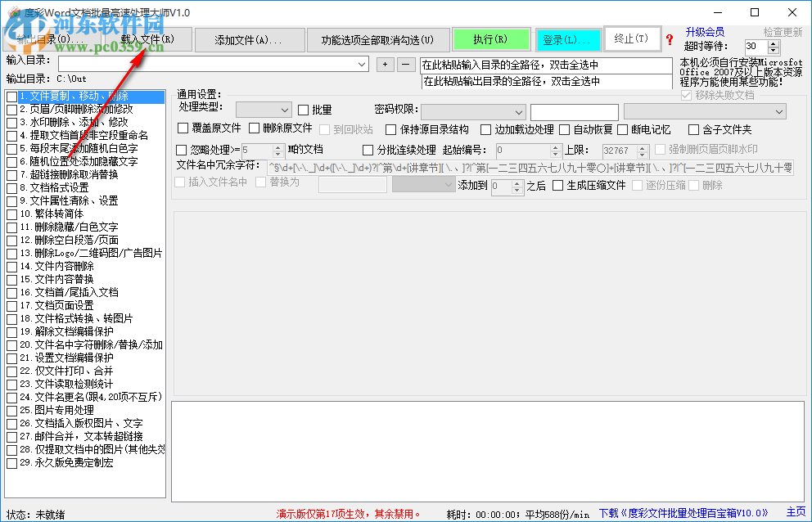Open the 升级会员 upgrade link
Screen dimensions: 812x522
[x=706, y=31]
